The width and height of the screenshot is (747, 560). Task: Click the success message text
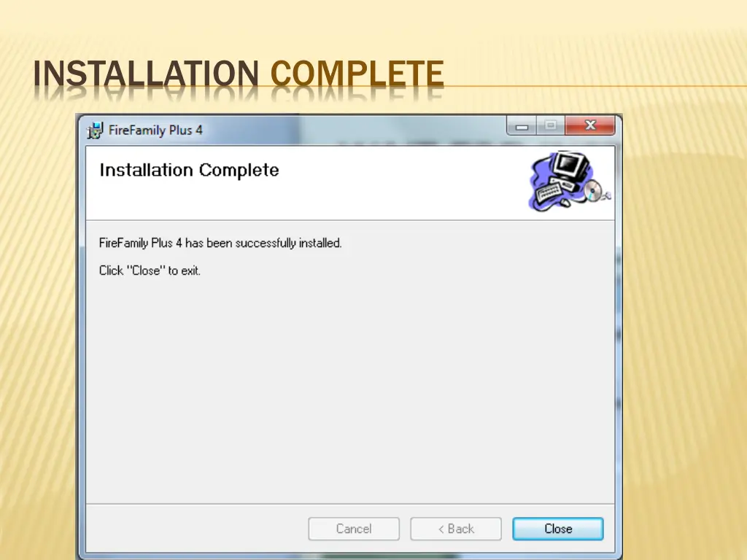pyautogui.click(x=220, y=243)
